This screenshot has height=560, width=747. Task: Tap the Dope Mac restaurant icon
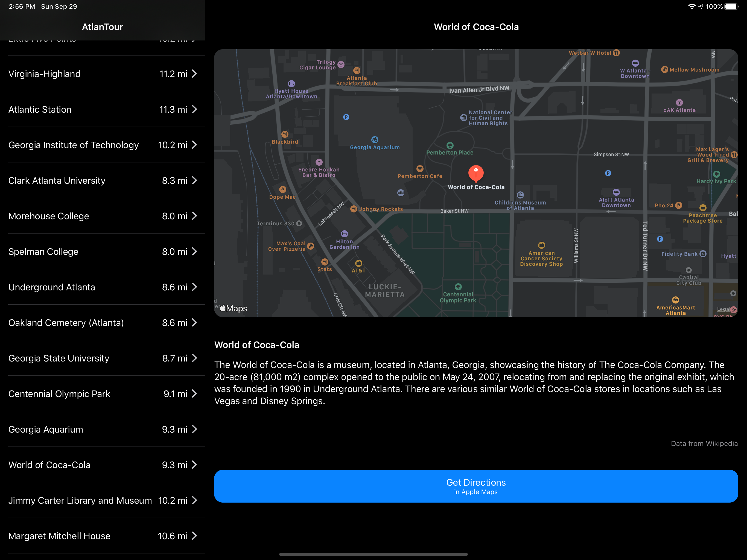(283, 189)
